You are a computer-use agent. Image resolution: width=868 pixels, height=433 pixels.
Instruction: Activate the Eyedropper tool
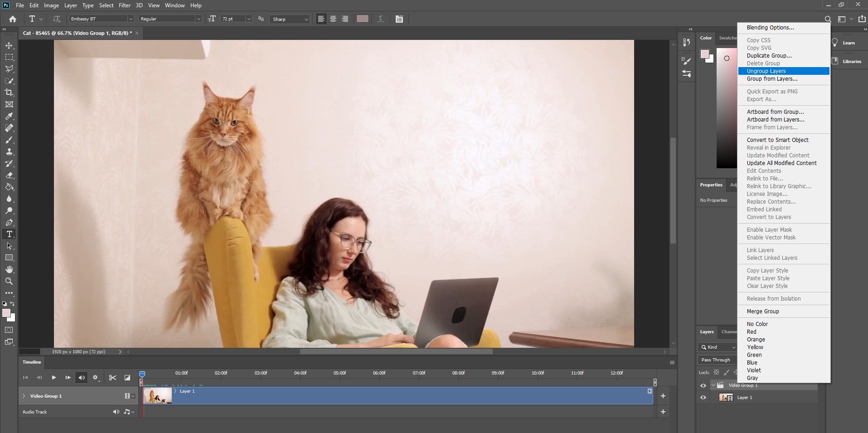click(9, 116)
